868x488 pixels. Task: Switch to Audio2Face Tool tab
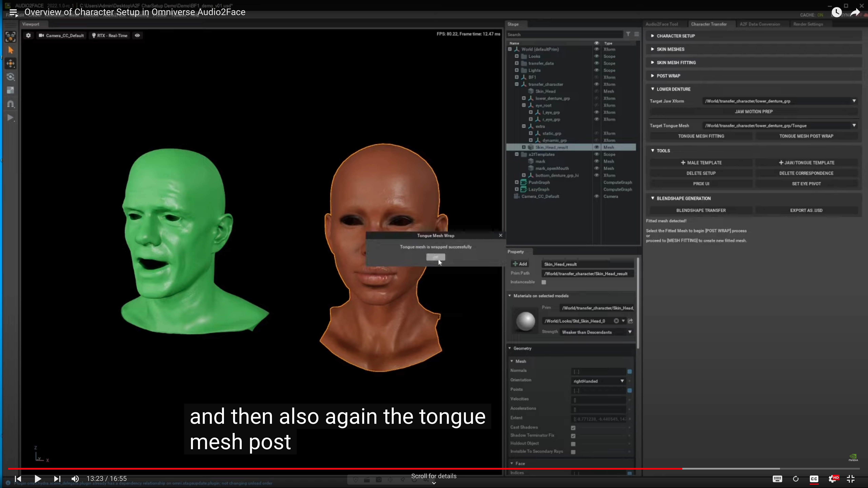662,24
